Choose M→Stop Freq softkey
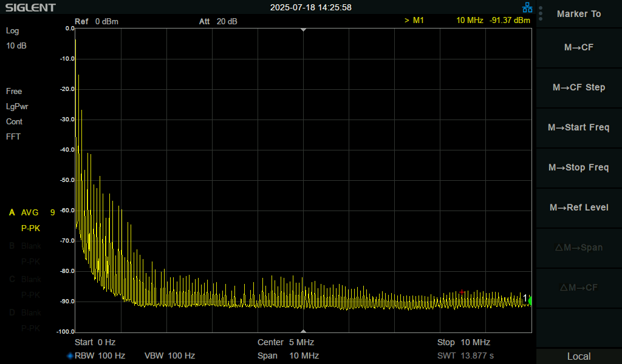 [579, 167]
